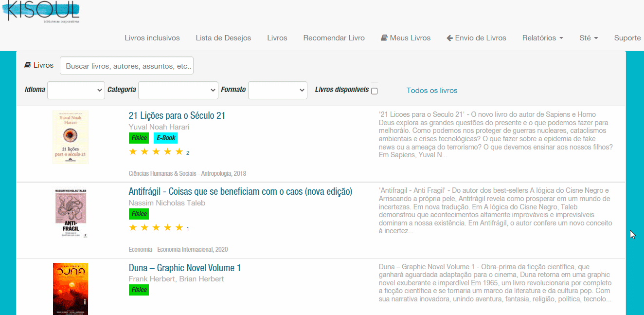Click 21 Lições book cover thumbnail
The width and height of the screenshot is (644, 315).
(x=71, y=137)
